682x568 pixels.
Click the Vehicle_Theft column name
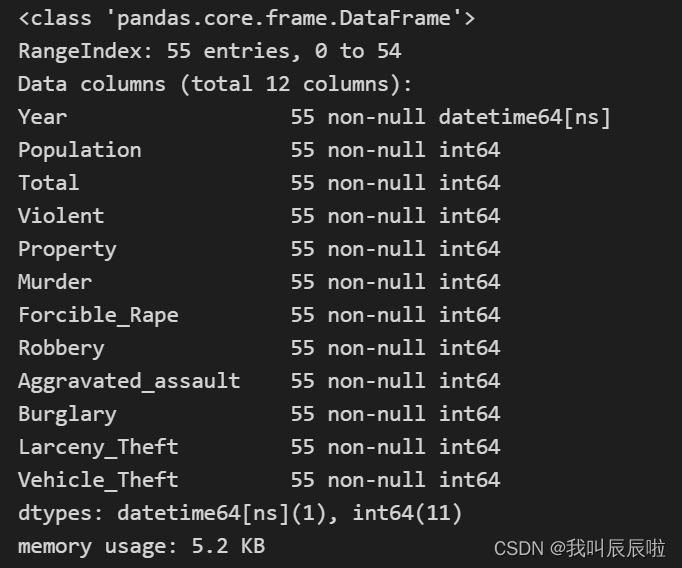pos(98,480)
